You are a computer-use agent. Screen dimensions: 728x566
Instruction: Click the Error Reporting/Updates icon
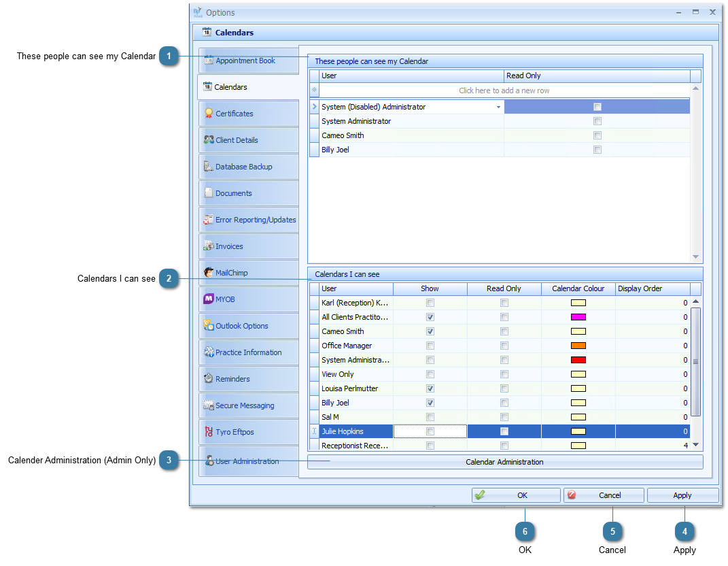(x=209, y=219)
